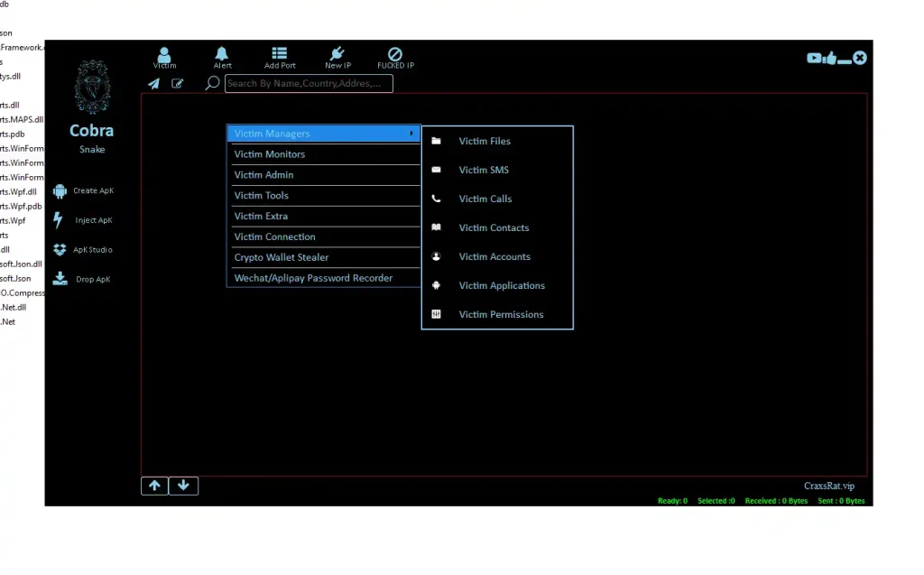
Task: Choose Victim Connection menu entry
Action: 275,236
